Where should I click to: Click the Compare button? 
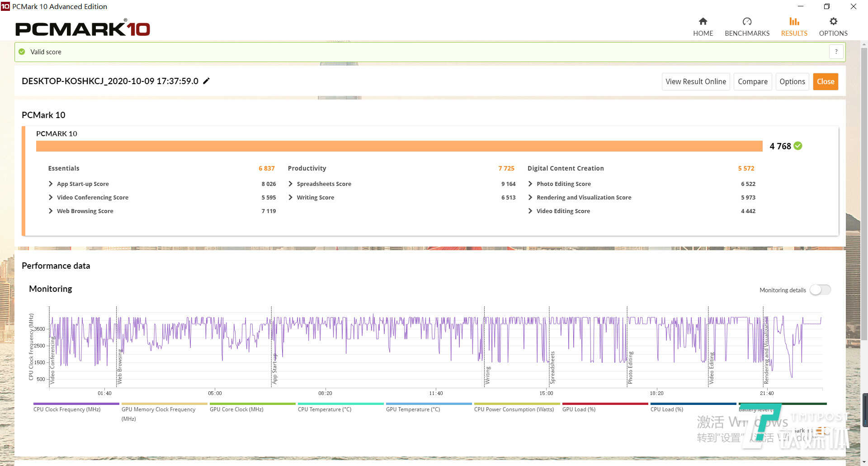[753, 81]
